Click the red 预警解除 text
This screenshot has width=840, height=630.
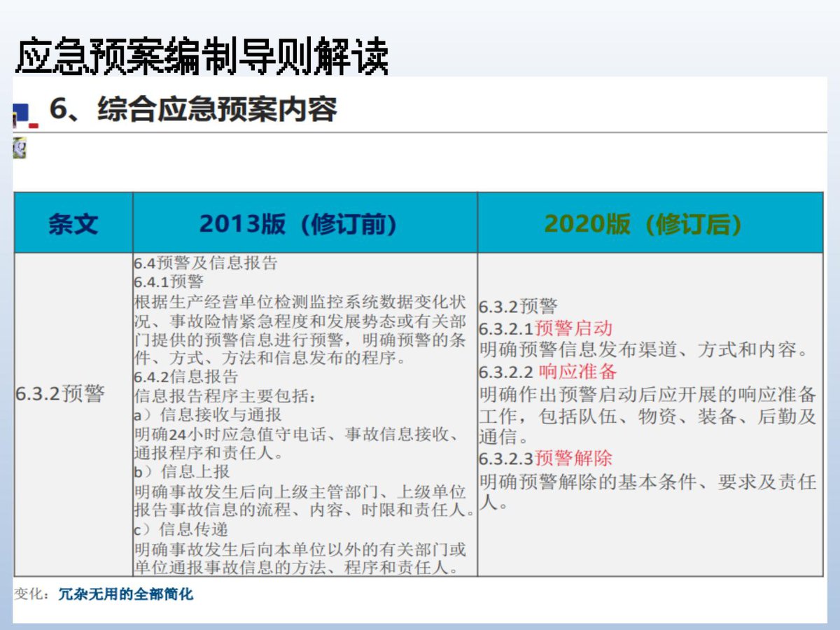pyautogui.click(x=574, y=458)
